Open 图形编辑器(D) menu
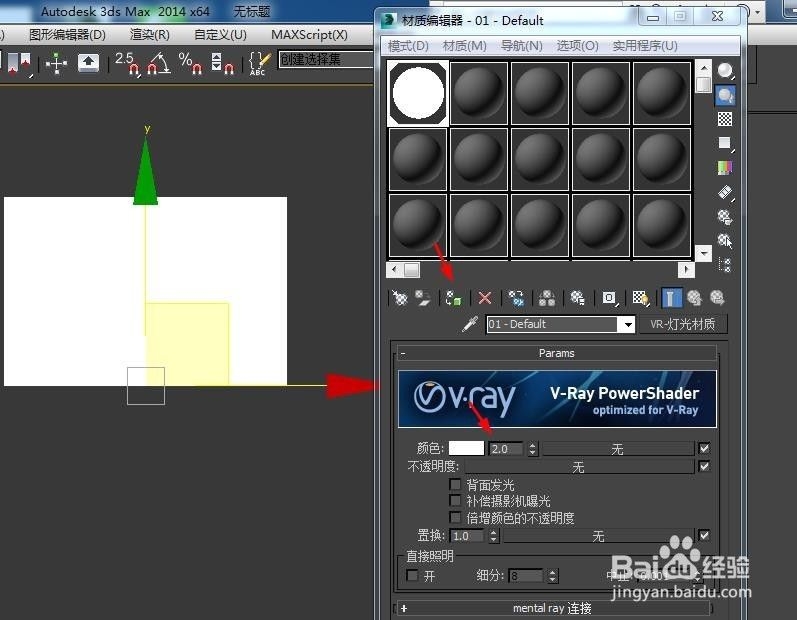 [x=67, y=35]
